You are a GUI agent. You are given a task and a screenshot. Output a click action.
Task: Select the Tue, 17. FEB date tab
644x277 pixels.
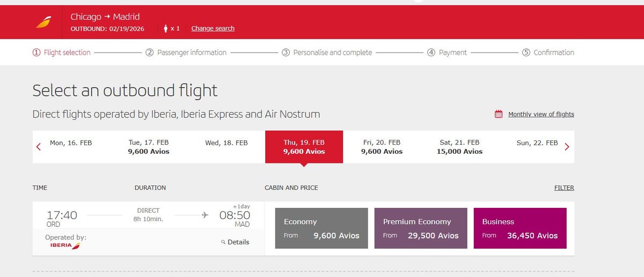tap(149, 147)
